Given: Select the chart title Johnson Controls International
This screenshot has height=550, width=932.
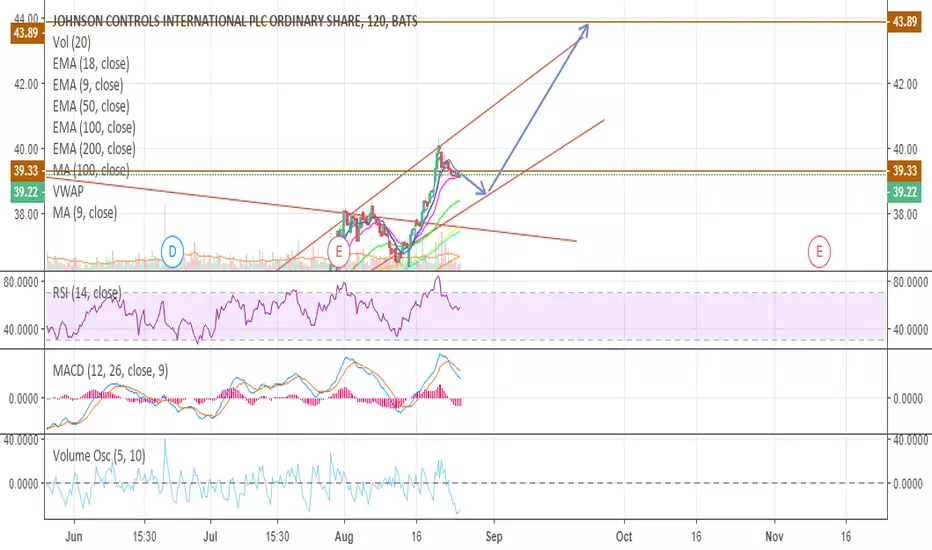Looking at the screenshot, I should [x=235, y=21].
